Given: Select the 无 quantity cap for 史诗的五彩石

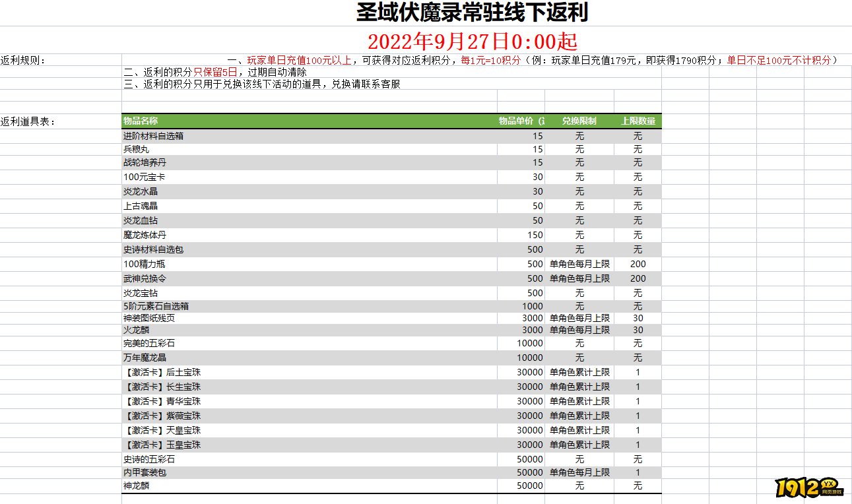Looking at the screenshot, I should point(638,459).
